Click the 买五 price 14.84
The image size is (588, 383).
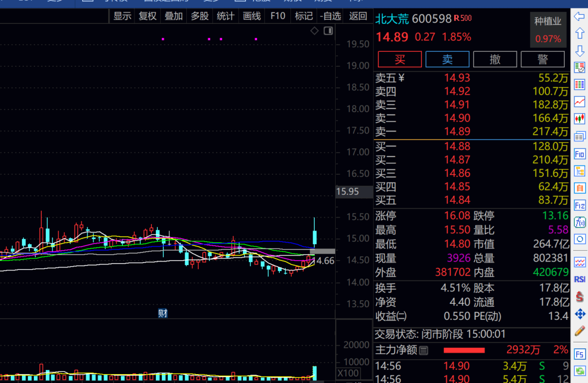pos(457,200)
